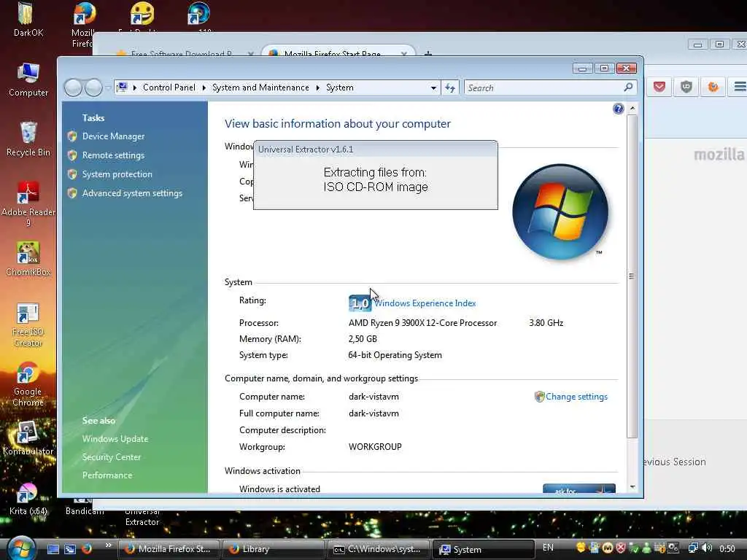This screenshot has height=560, width=747.
Task: Select Konfabulator desktop shortcut
Action: click(x=28, y=438)
